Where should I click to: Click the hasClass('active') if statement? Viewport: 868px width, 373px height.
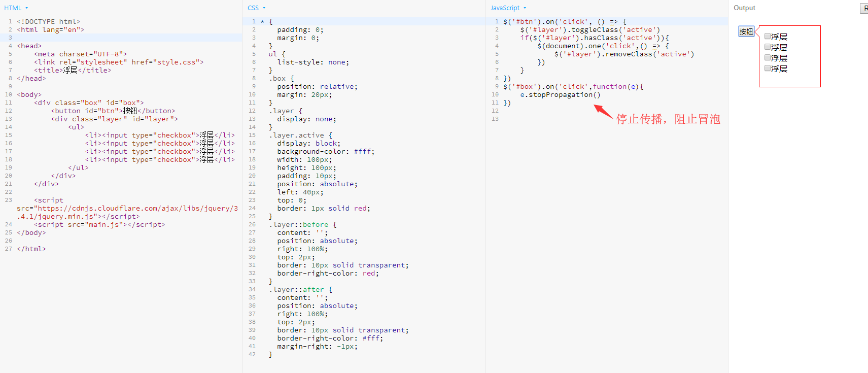click(x=595, y=38)
